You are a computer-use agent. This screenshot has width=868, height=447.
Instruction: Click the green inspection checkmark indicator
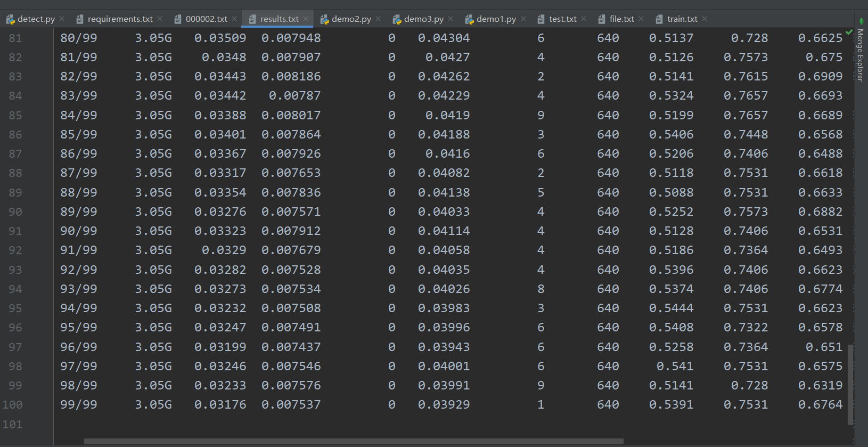tap(849, 32)
